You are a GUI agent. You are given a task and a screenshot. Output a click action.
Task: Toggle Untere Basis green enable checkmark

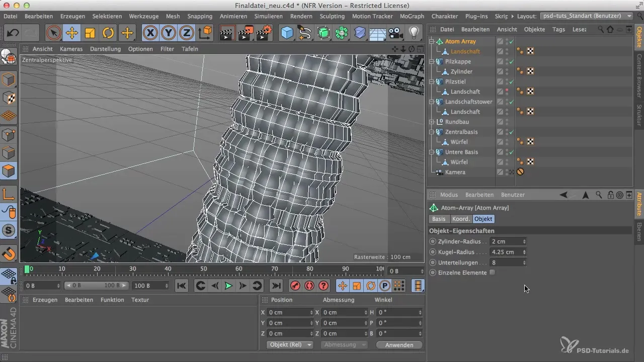(511, 152)
